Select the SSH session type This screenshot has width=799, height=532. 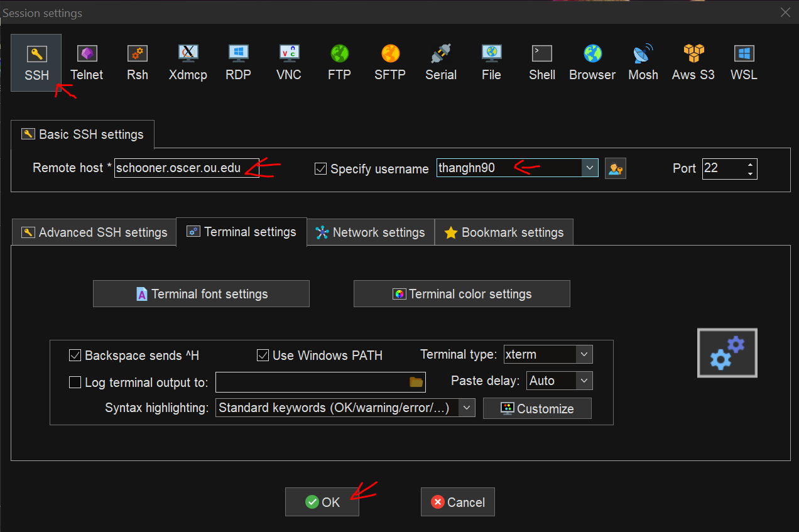36,62
